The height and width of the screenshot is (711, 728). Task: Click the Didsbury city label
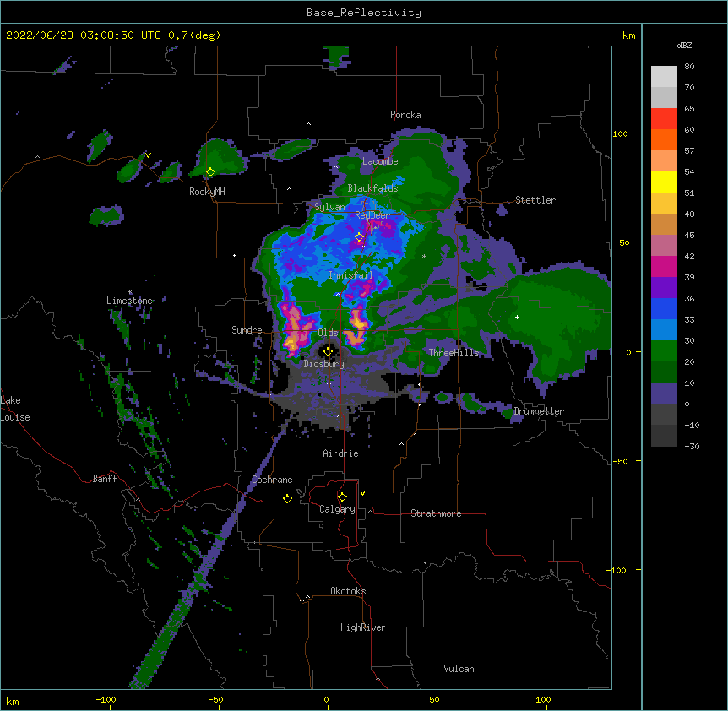[x=324, y=364]
